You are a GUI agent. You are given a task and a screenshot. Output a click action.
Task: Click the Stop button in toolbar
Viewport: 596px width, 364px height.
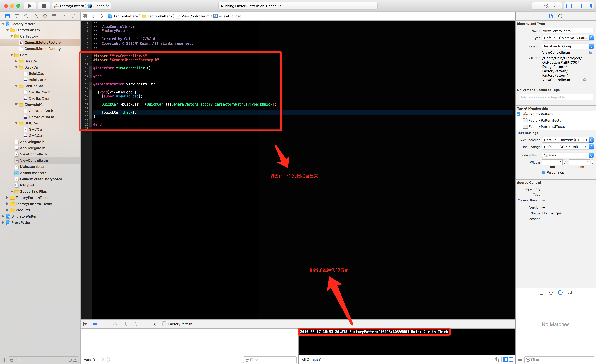(44, 6)
